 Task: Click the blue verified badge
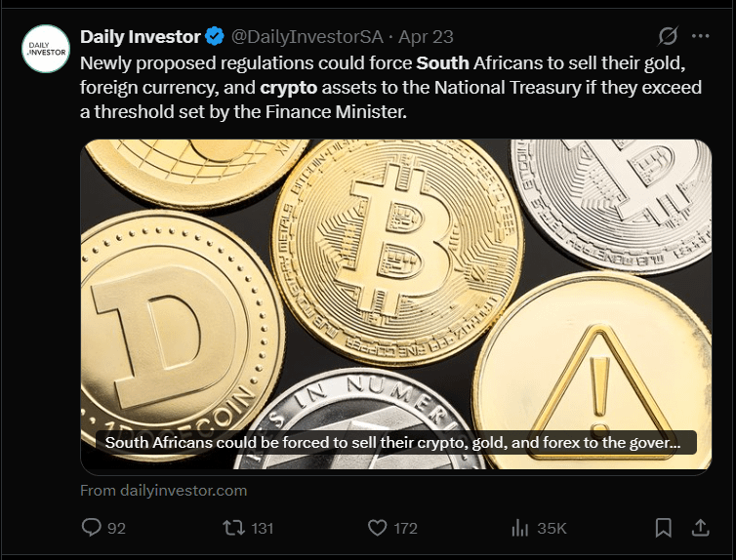click(x=216, y=37)
